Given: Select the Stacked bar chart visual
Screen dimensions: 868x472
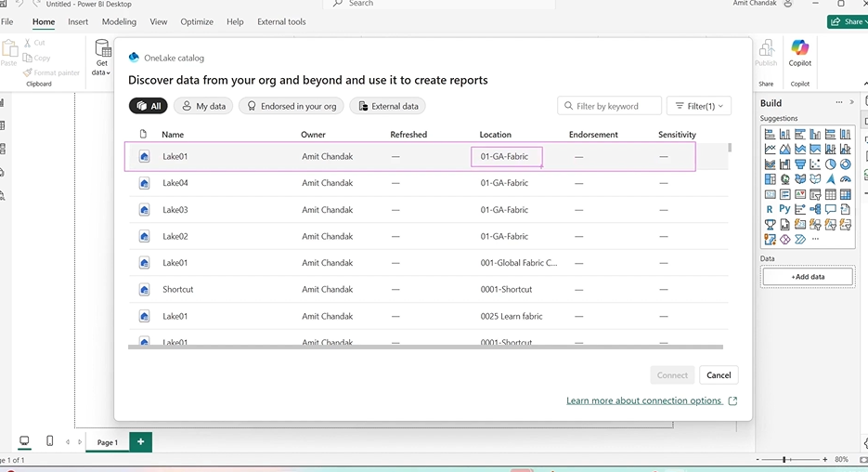Looking at the screenshot, I should pyautogui.click(x=770, y=134).
